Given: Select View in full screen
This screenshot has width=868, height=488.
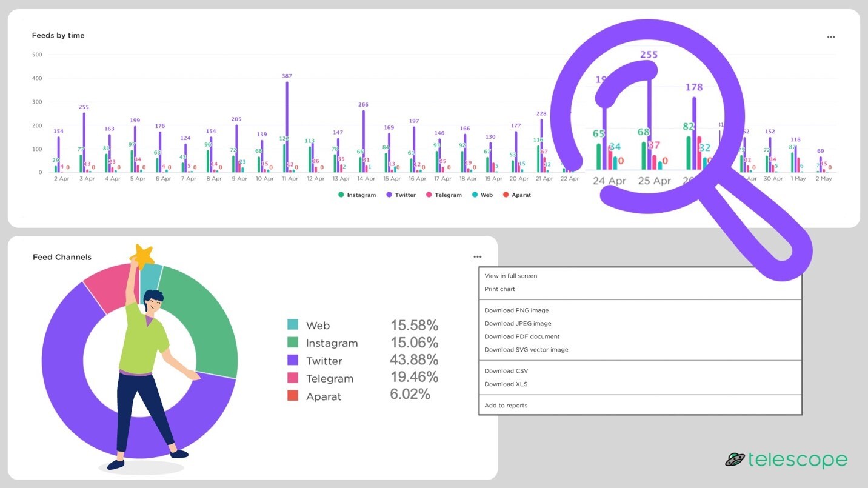Looking at the screenshot, I should (510, 276).
